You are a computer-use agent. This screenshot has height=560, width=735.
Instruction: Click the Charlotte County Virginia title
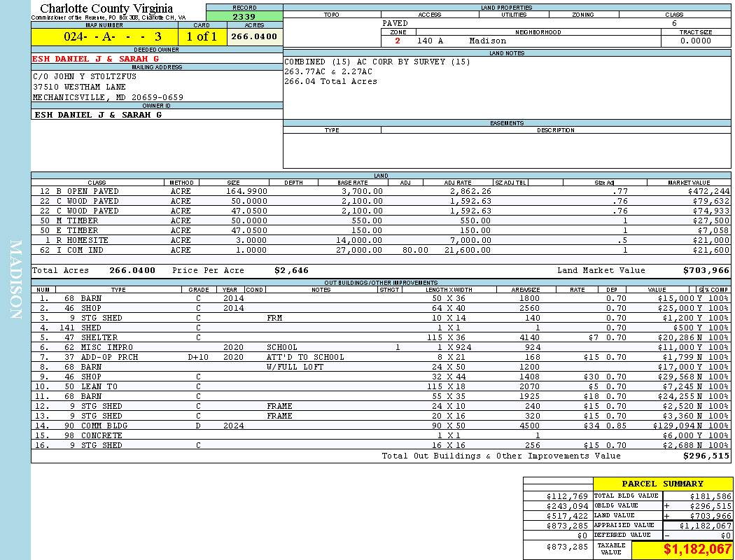coord(106,8)
